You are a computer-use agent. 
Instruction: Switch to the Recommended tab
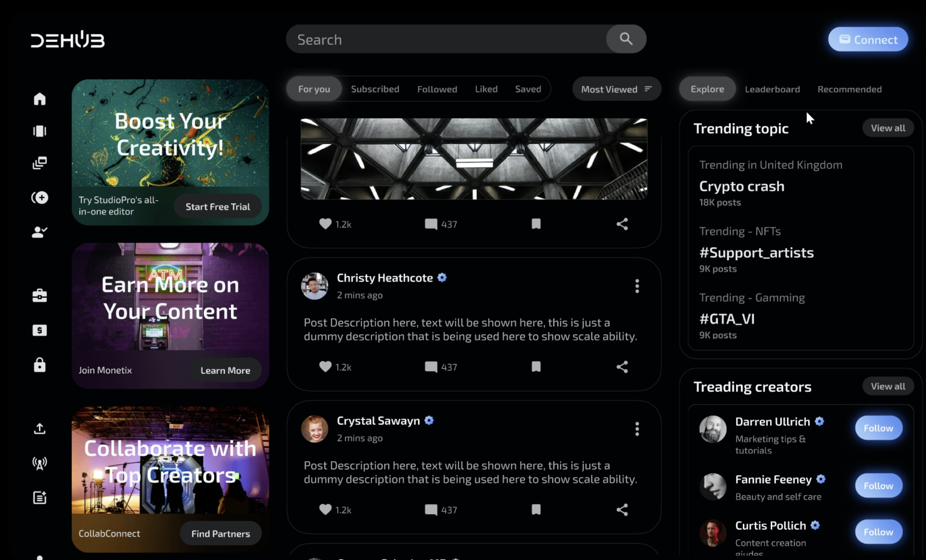pyautogui.click(x=849, y=89)
